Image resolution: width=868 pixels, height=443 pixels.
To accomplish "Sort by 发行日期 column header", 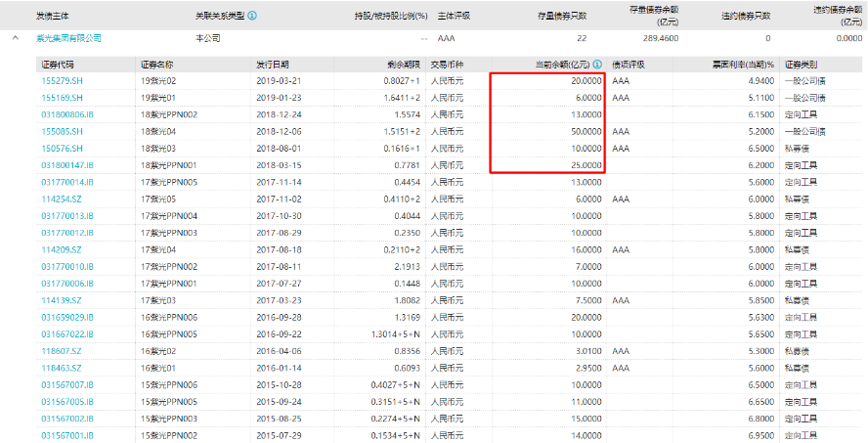I will (x=273, y=65).
